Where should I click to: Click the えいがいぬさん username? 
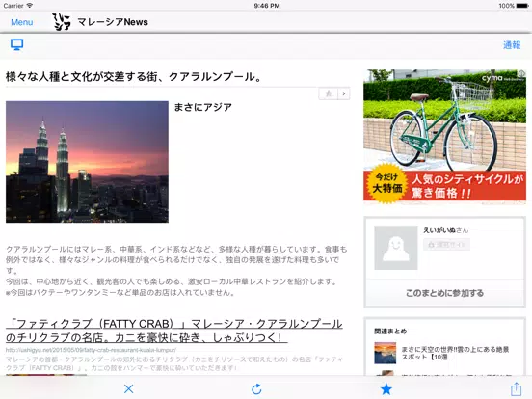coord(445,230)
